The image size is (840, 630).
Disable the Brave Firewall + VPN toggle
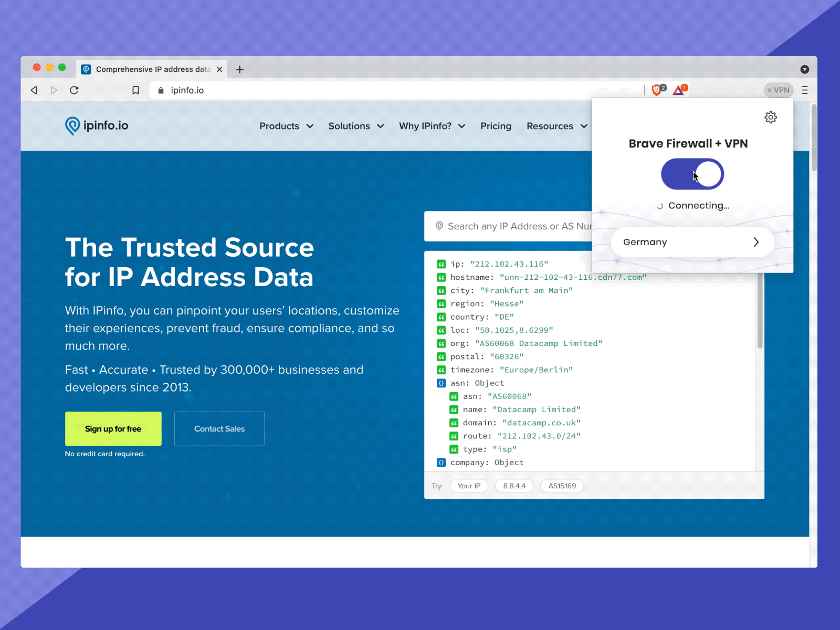coord(692,173)
